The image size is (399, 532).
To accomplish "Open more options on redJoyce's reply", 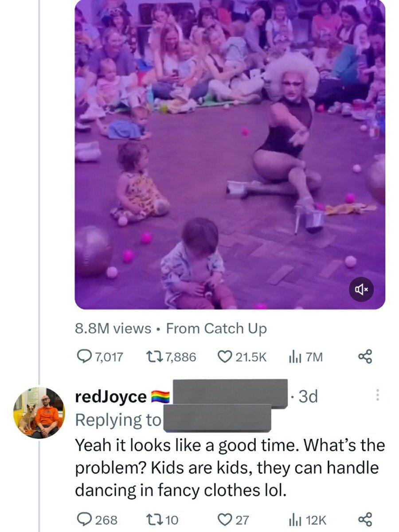I will click(x=378, y=395).
